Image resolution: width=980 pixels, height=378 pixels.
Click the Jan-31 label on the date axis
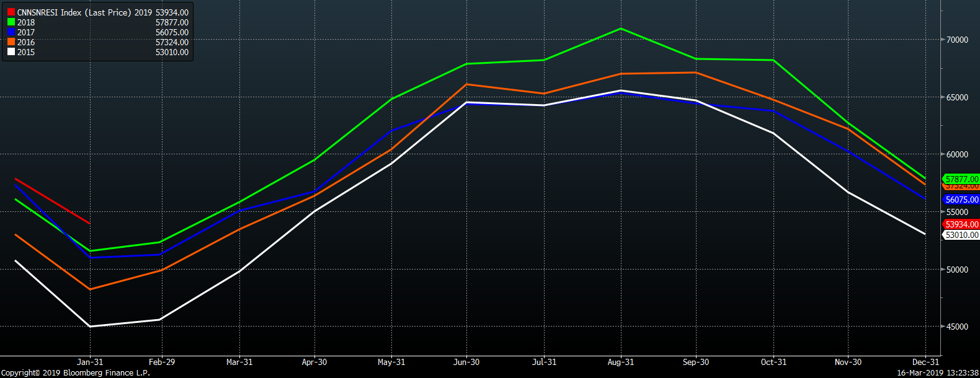tap(90, 362)
